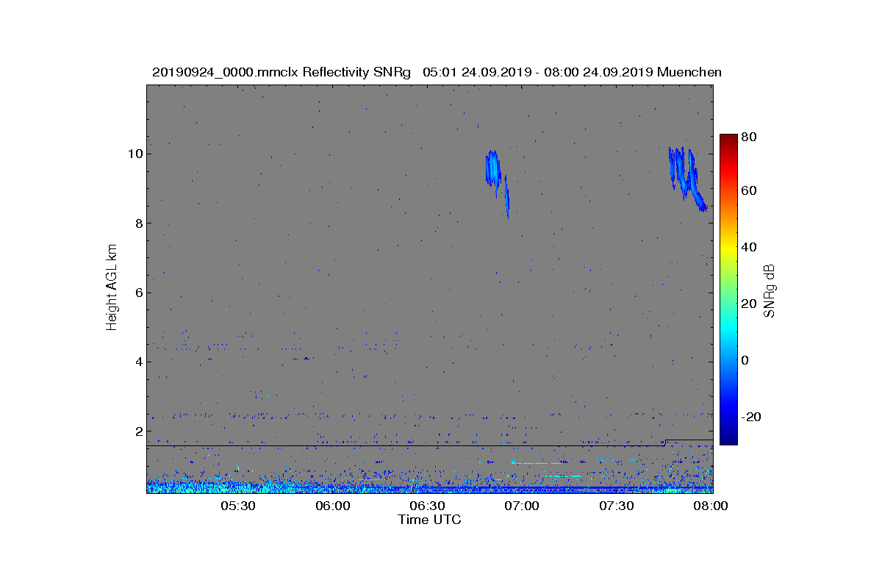The image size is (882, 588).
Task: Click the '07:00' time tick label
Action: tap(523, 506)
